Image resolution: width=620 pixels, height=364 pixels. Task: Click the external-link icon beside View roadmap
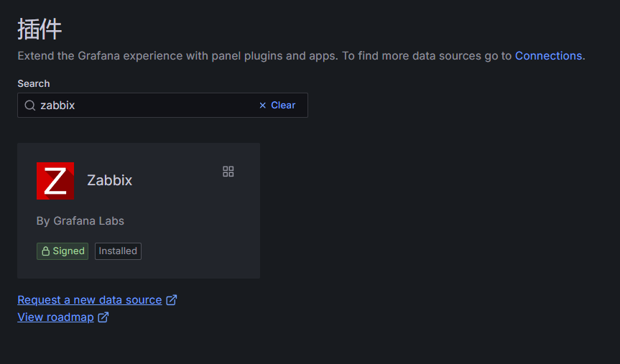(103, 317)
